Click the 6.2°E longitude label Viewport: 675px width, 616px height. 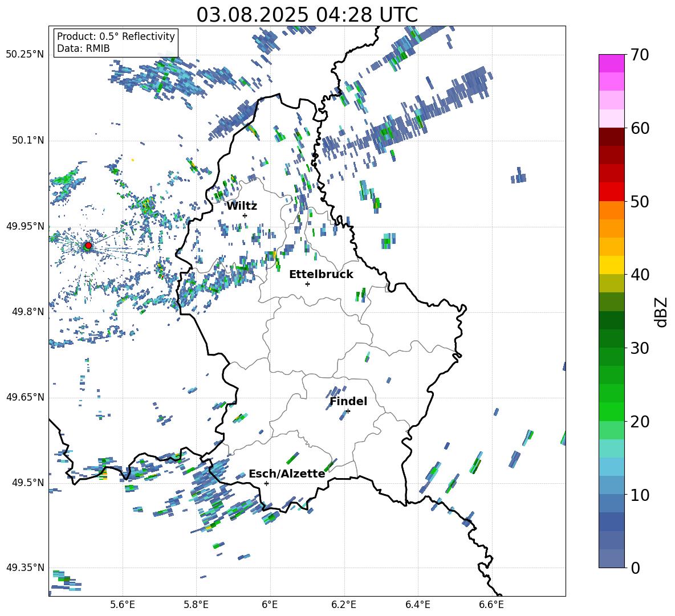point(344,605)
